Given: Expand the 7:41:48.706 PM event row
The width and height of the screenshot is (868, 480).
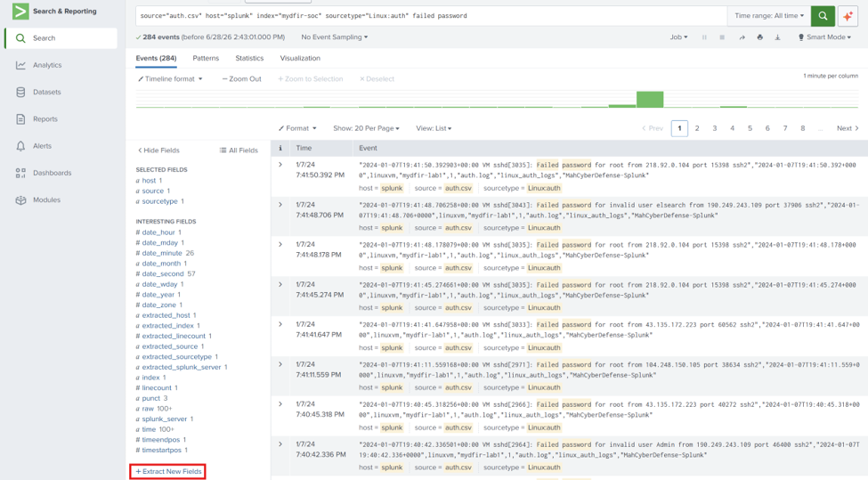Looking at the screenshot, I should 280,205.
